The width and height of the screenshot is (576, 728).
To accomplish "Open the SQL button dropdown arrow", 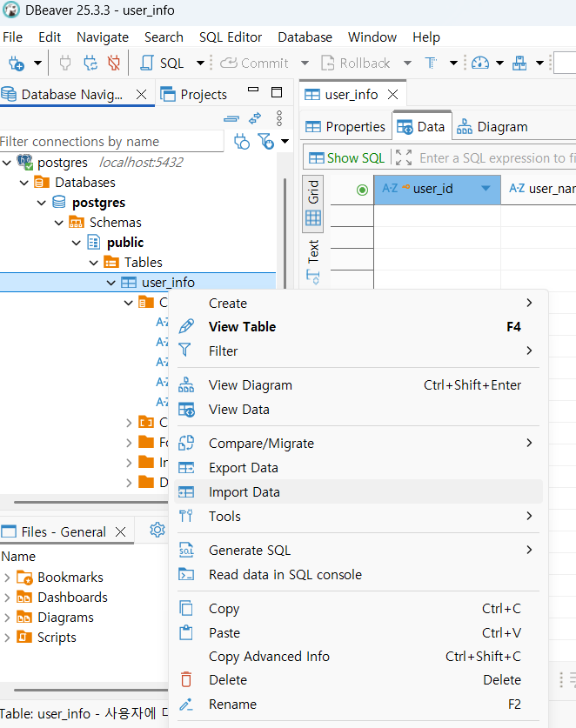I will (x=200, y=63).
